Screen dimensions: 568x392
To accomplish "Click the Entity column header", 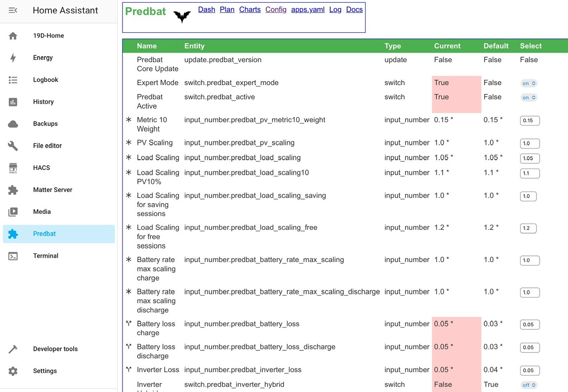I will coord(194,46).
